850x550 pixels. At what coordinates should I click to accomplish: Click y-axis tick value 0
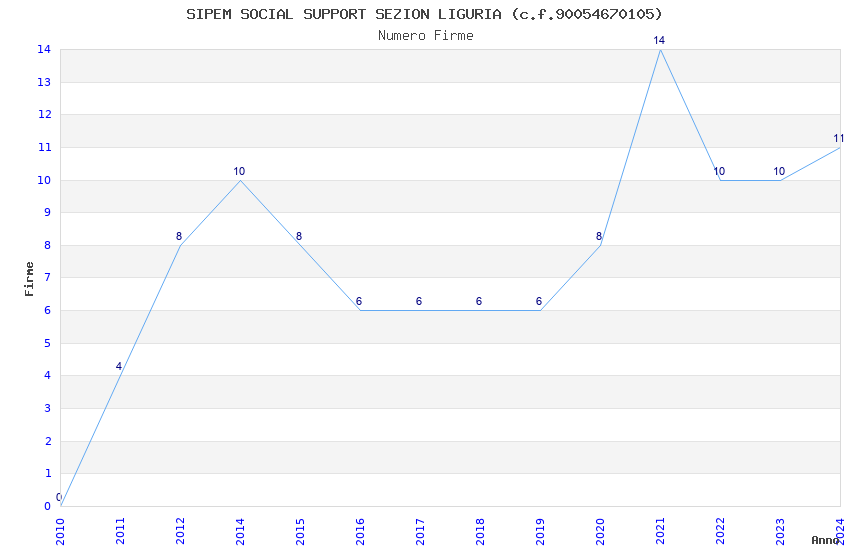[48, 507]
